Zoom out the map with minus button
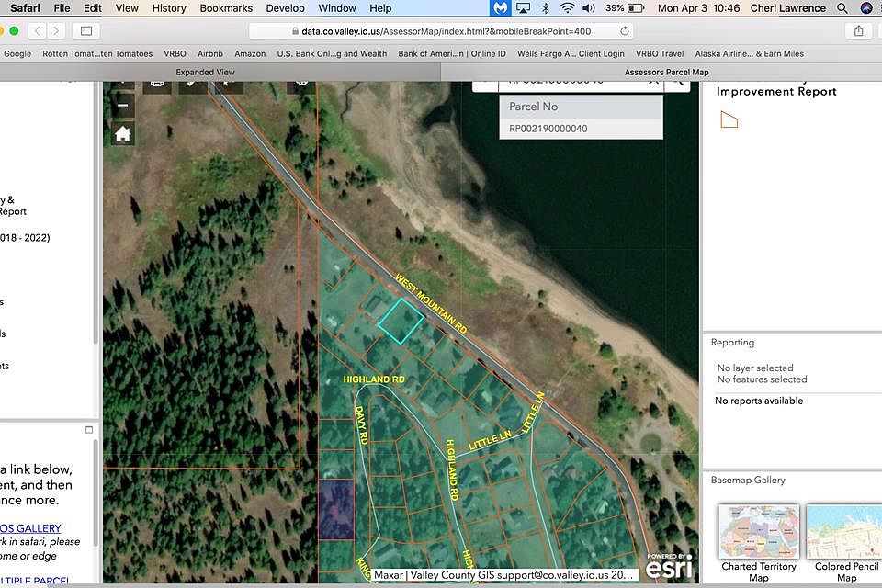 (122, 105)
